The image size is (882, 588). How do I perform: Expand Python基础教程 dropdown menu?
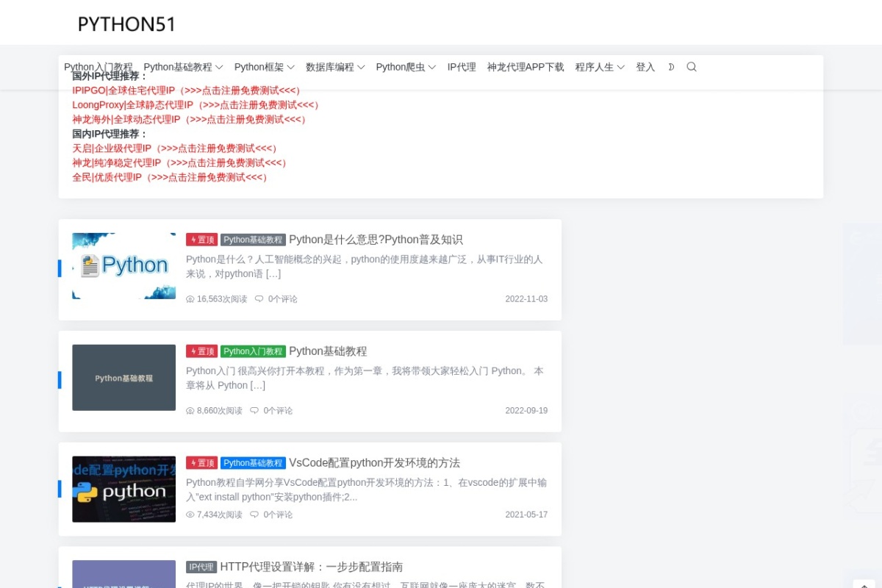(183, 67)
